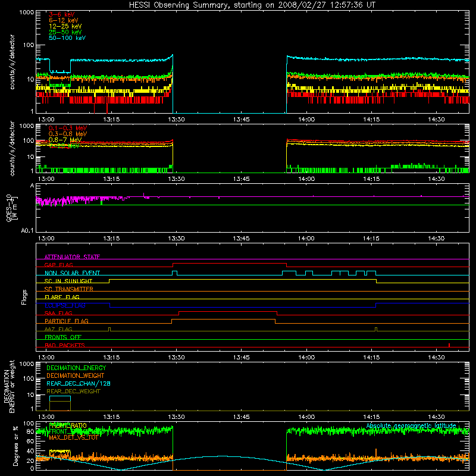Click the '13:30' tick label under the MeV panel

pos(176,179)
